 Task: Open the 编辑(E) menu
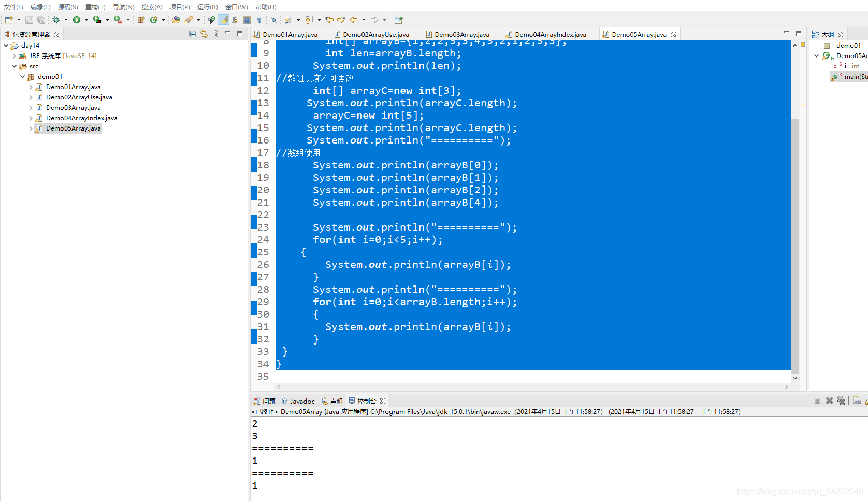[40, 7]
